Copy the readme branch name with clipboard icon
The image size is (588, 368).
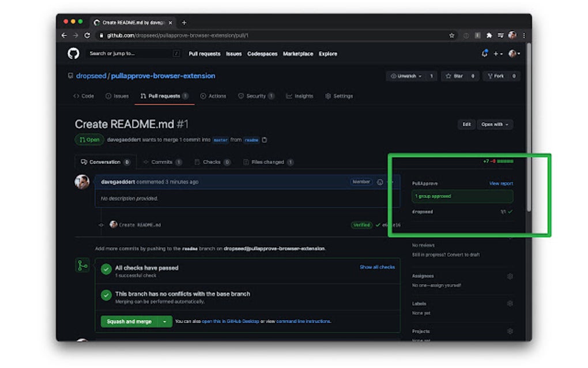coord(263,140)
